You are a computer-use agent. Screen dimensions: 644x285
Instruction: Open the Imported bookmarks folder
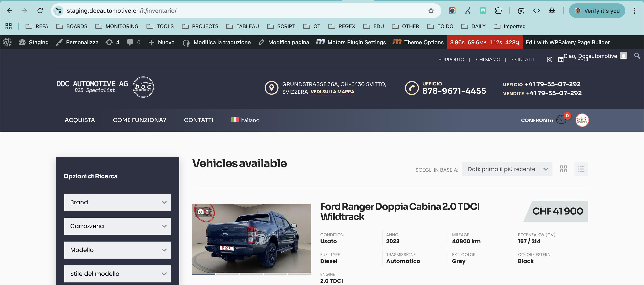click(x=509, y=26)
